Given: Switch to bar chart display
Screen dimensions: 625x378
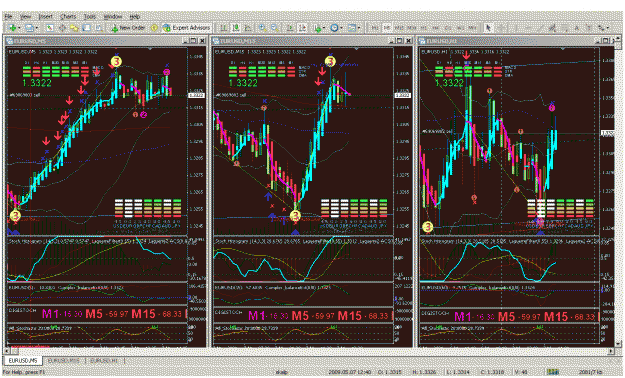Looking at the screenshot, I should pos(224,28).
